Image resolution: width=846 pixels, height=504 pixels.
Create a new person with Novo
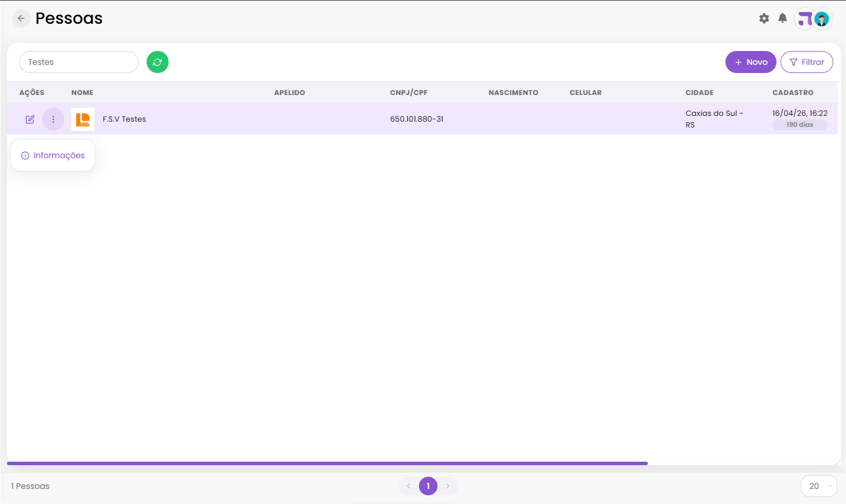[751, 62]
